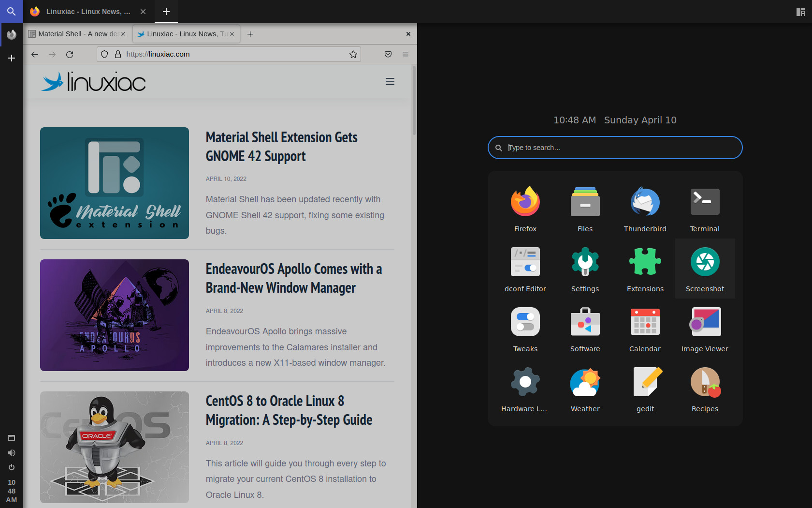Open linuxiac site hamburger menu
Image resolution: width=812 pixels, height=508 pixels.
coord(390,81)
